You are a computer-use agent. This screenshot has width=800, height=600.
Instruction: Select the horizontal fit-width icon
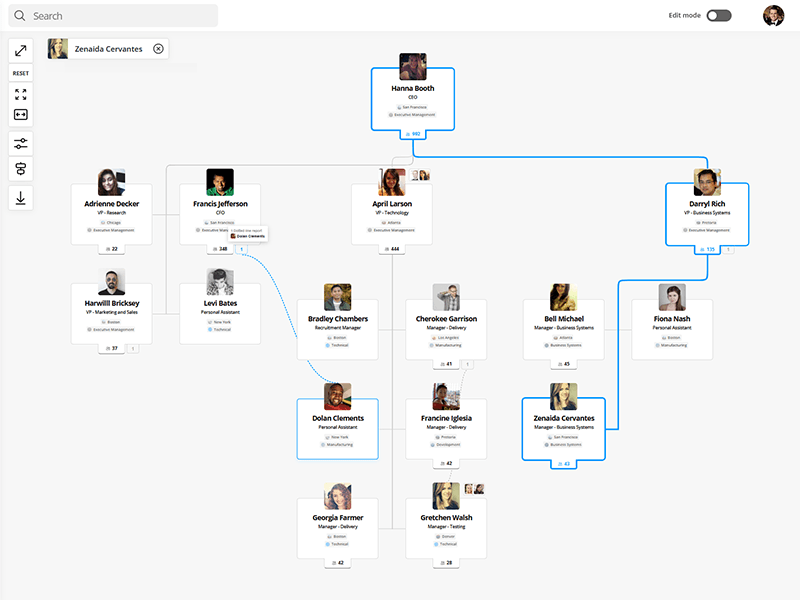coord(19,114)
